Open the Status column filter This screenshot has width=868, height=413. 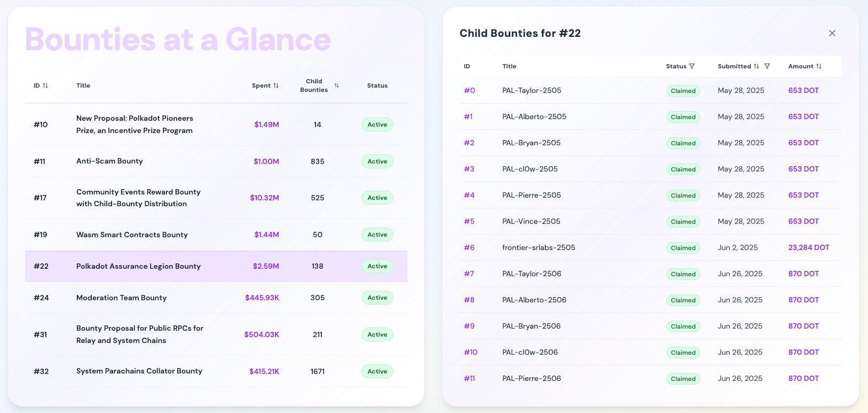tap(692, 66)
